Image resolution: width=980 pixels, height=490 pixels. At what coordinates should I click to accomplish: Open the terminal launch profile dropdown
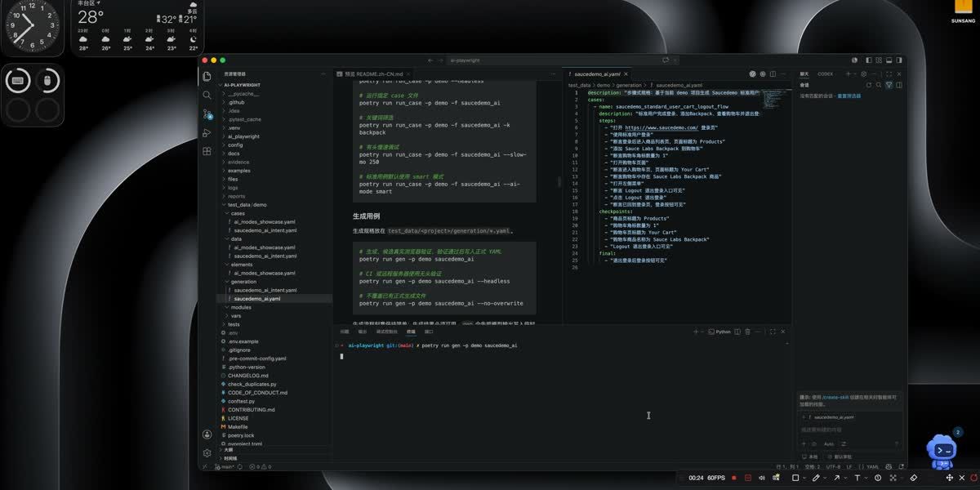[x=702, y=332]
